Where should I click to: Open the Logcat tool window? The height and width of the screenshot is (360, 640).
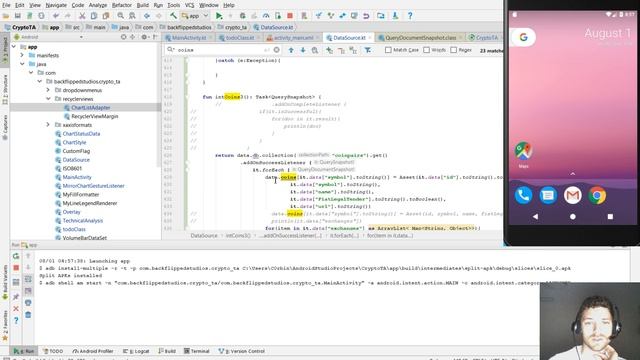coord(136,351)
